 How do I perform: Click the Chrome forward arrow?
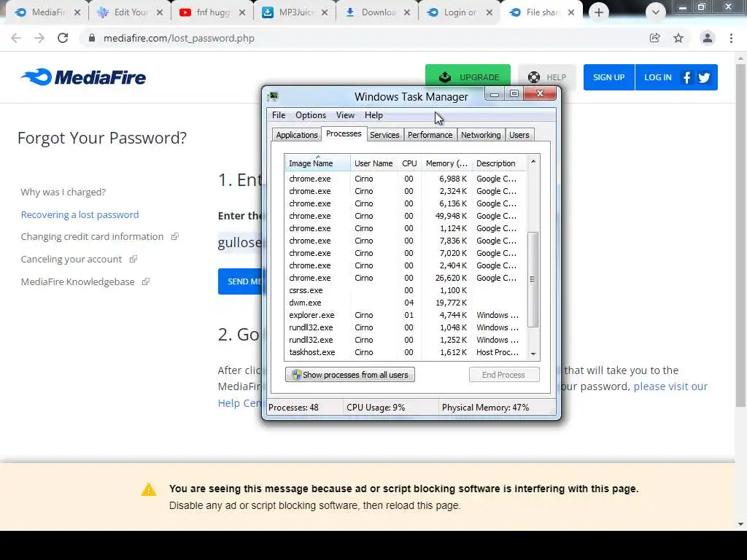coord(39,38)
